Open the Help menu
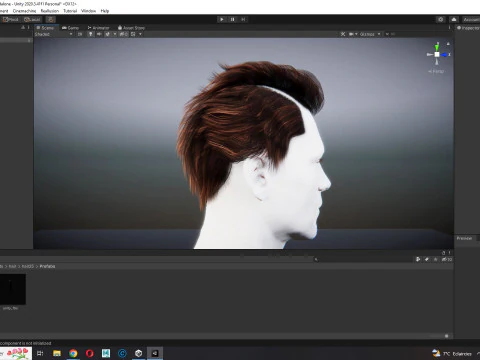This screenshot has width=480, height=360. 105,11
